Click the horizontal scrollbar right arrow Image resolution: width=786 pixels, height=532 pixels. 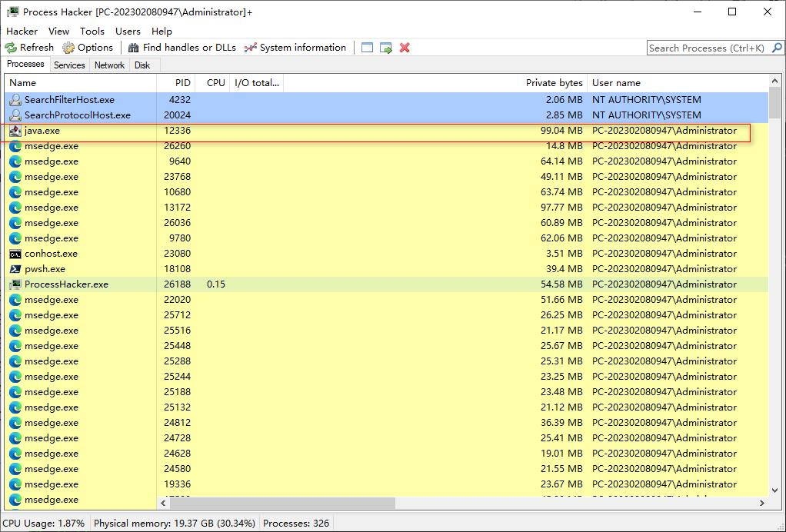[762, 503]
